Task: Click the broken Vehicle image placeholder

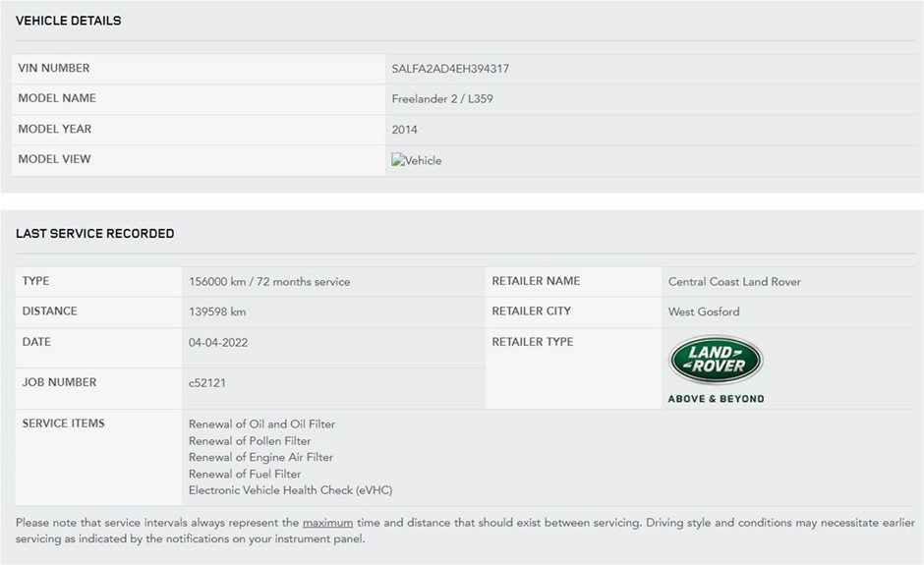Action: [417, 160]
